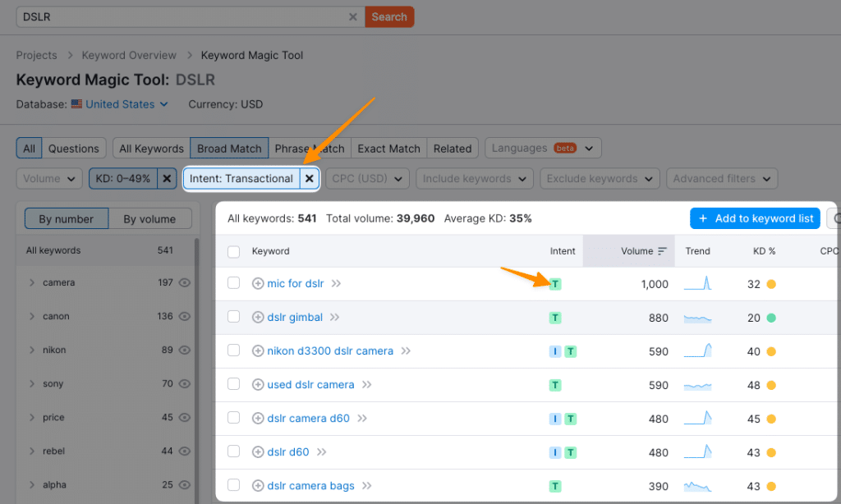Click the eye icon next to "camera" group

coord(183,282)
